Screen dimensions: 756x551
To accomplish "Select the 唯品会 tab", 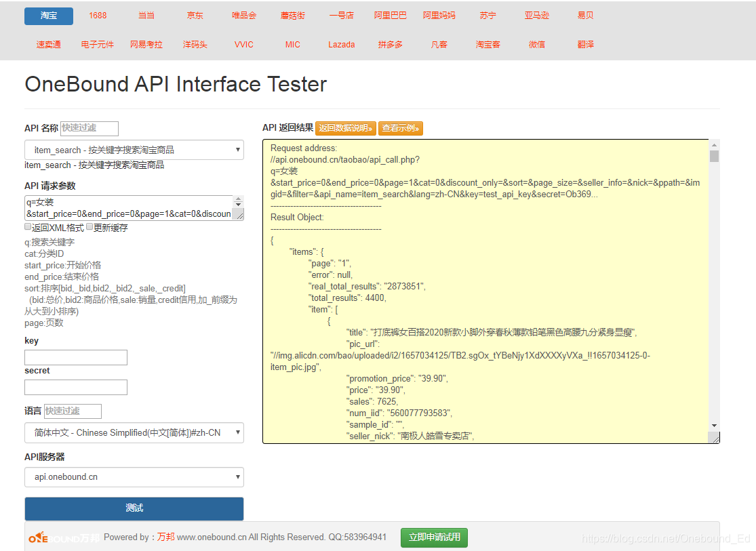I will 244,16.
